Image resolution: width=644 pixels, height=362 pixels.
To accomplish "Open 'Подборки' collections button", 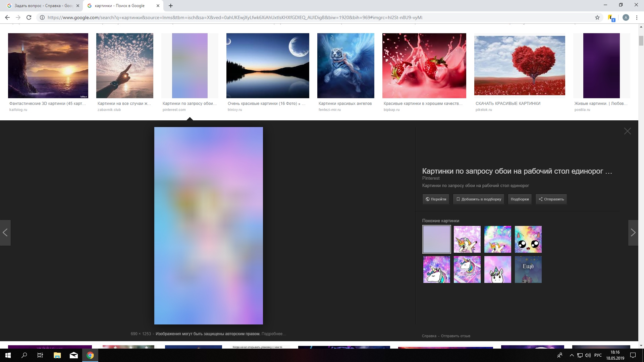I will click(520, 199).
